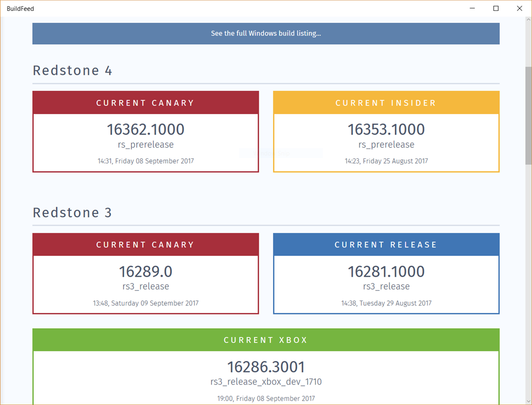Click the scrollbar up arrow
The width and height of the screenshot is (532, 405).
tap(528, 20)
